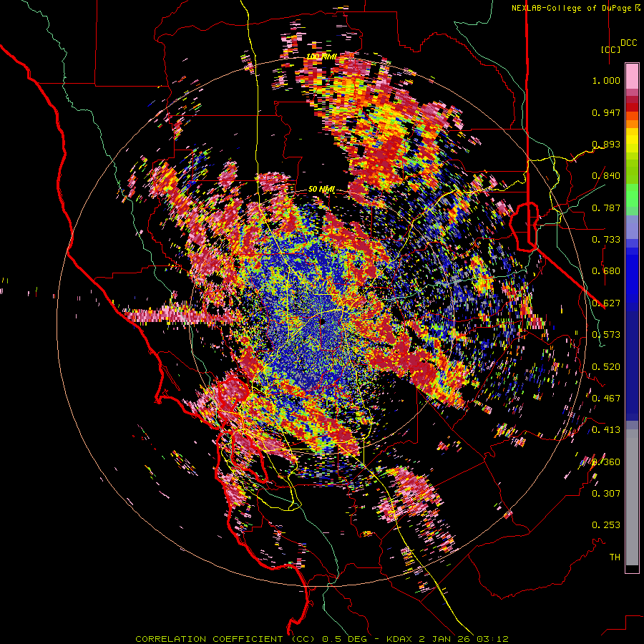Viewport: 644px width, 644px height.
Task: Click the black radar site dot at center
Action: click(x=323, y=321)
